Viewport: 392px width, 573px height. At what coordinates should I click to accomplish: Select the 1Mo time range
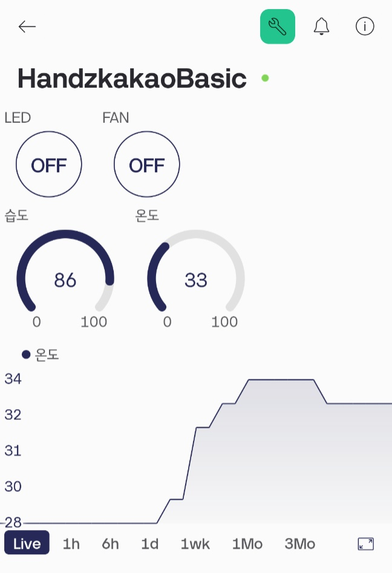pyautogui.click(x=247, y=543)
